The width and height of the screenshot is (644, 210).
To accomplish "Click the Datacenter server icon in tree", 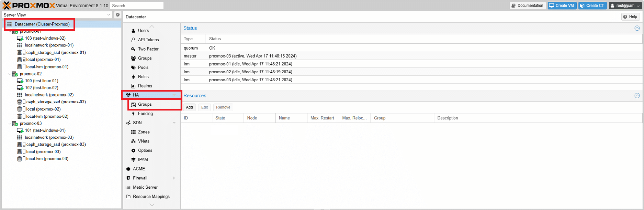I will 10,24.
